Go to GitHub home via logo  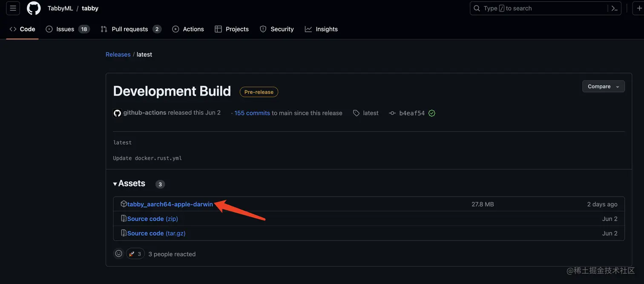click(x=34, y=8)
